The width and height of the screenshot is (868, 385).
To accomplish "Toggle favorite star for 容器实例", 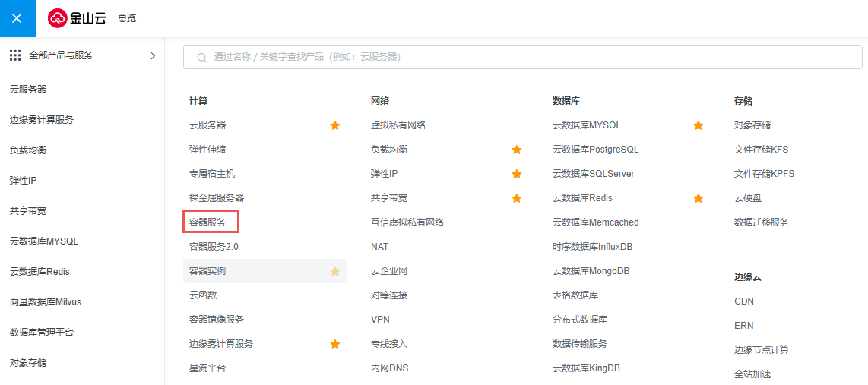I will pyautogui.click(x=335, y=271).
